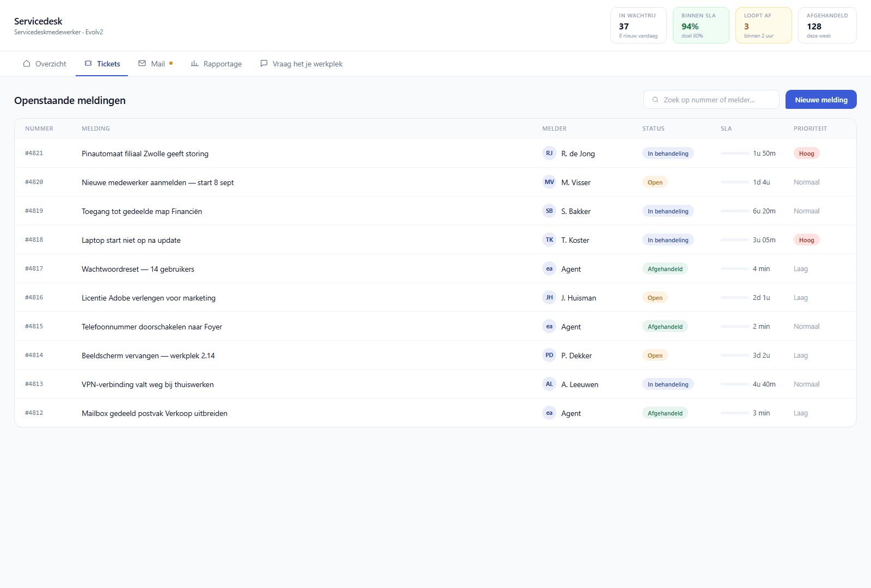Click the SB avatar of S. Bakker

(x=549, y=211)
